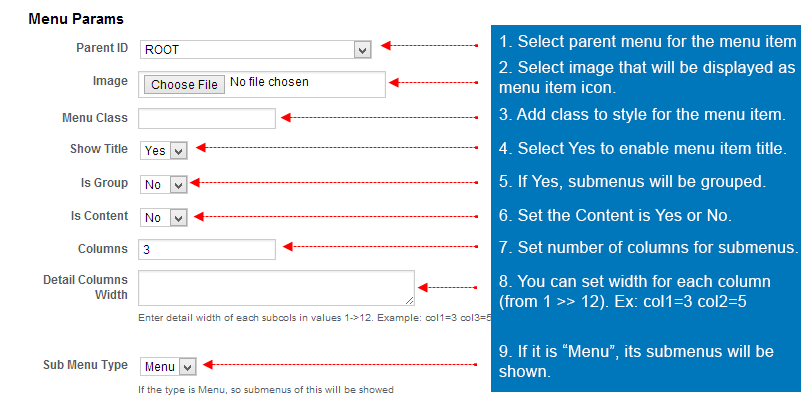Click the Detail Columns Width textarea
Image resolution: width=801 pixels, height=412 pixels.
276,288
